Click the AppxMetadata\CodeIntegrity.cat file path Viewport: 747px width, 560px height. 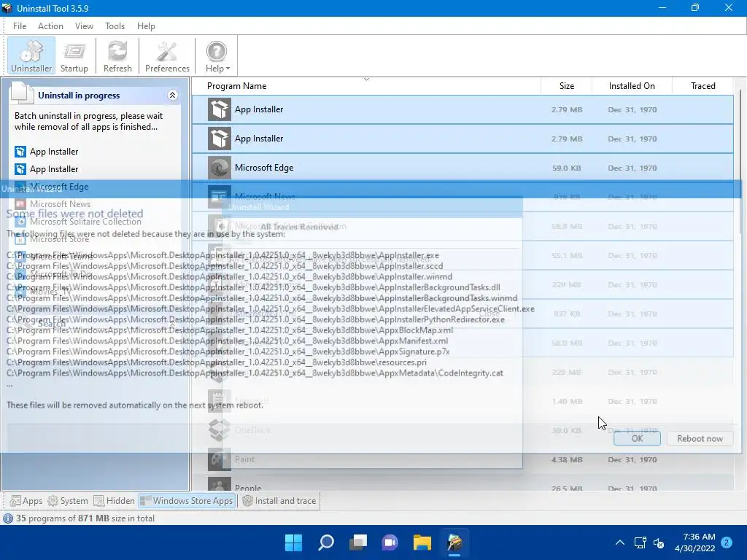coord(255,373)
